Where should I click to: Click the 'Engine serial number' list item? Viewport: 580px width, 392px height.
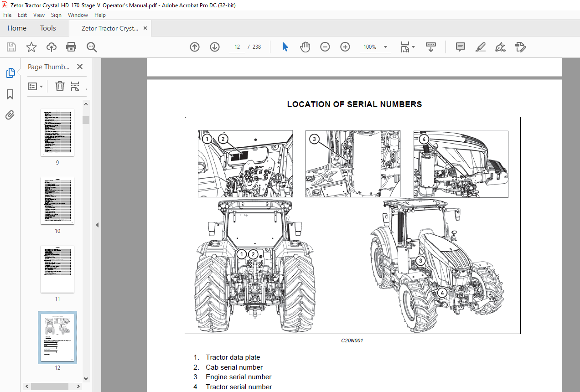coord(238,377)
